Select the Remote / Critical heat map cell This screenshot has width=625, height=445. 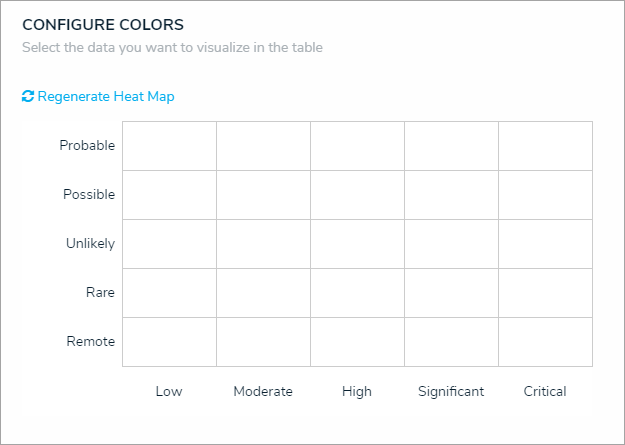545,342
